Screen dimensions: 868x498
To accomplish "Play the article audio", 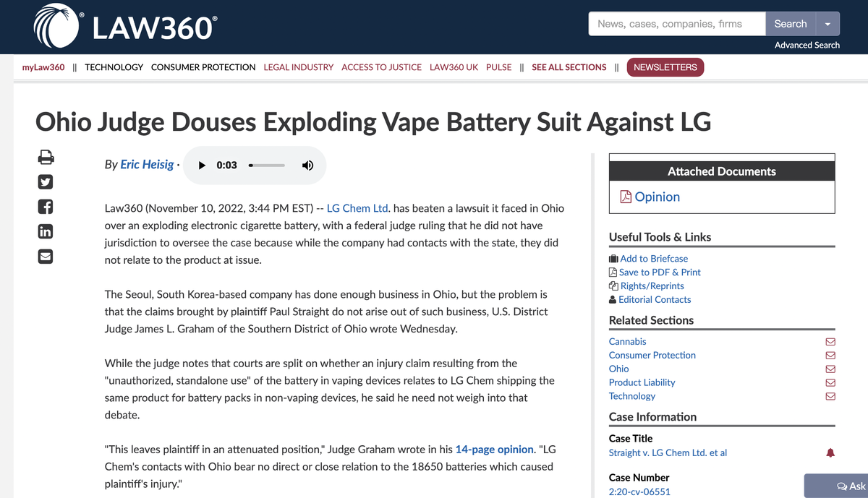I will tap(202, 165).
